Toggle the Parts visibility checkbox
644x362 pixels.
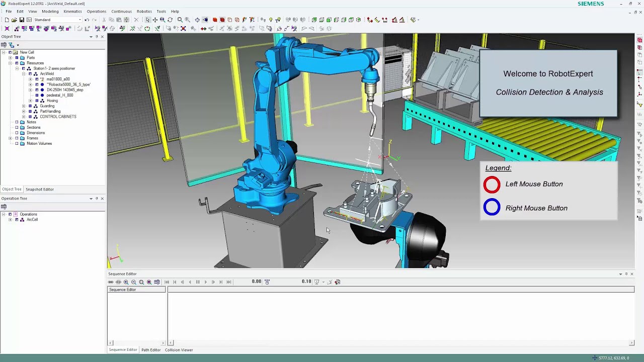[17, 58]
